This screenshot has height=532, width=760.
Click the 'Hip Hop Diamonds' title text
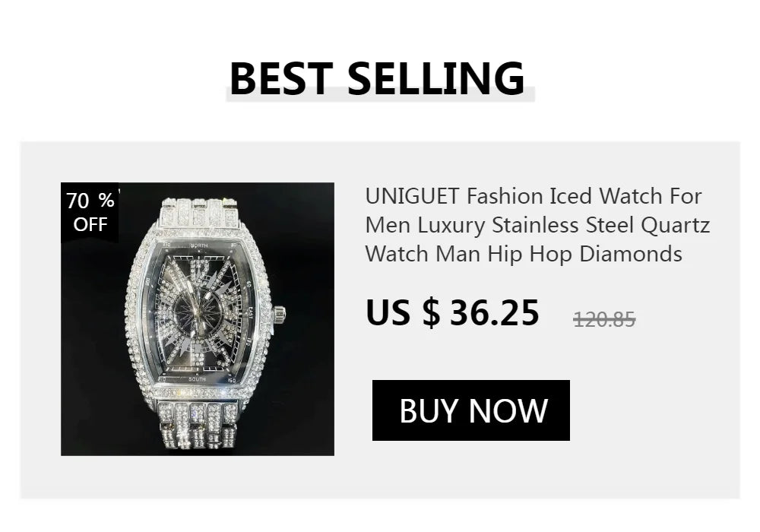click(x=585, y=254)
